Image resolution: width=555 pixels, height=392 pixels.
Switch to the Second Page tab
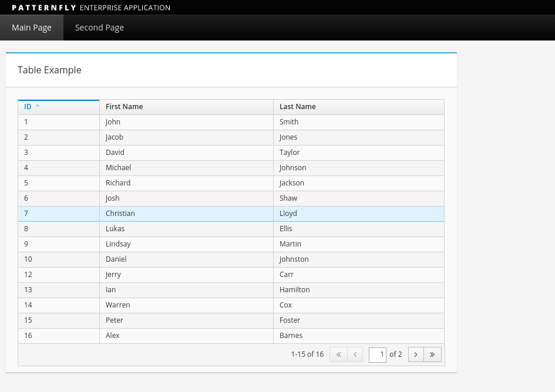tap(99, 28)
